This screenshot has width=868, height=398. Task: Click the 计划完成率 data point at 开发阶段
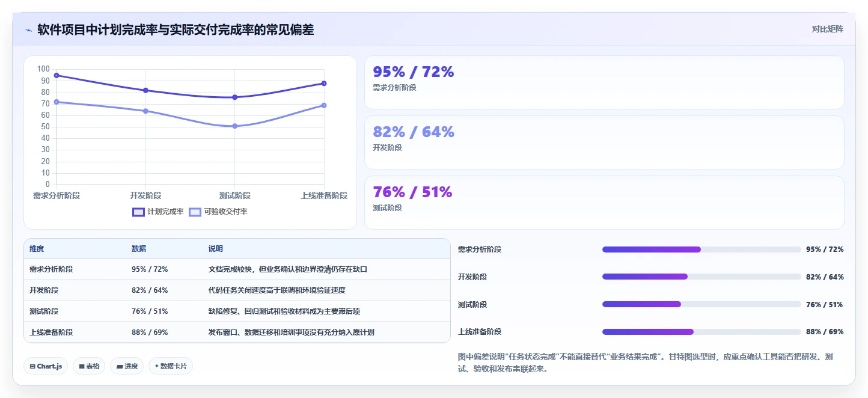pos(145,90)
